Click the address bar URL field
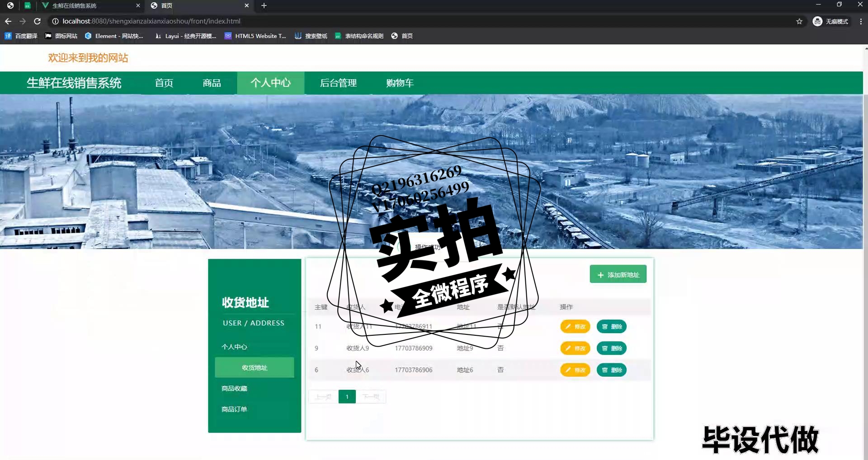The image size is (868, 460). point(425,21)
